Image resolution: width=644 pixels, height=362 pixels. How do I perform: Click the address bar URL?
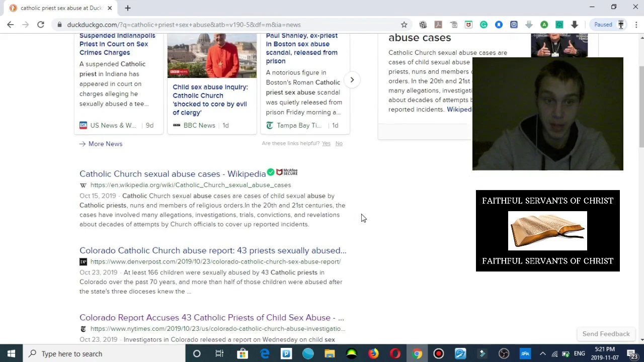[x=184, y=25]
